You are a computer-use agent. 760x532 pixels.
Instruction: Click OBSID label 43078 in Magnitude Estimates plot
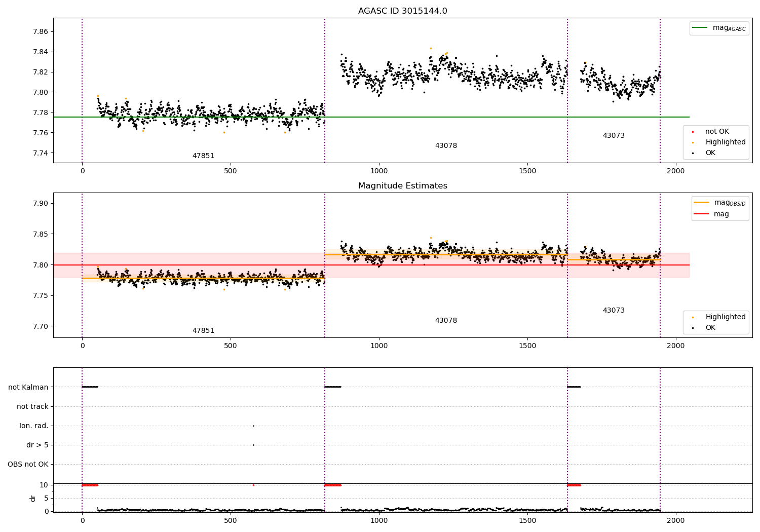tap(446, 321)
